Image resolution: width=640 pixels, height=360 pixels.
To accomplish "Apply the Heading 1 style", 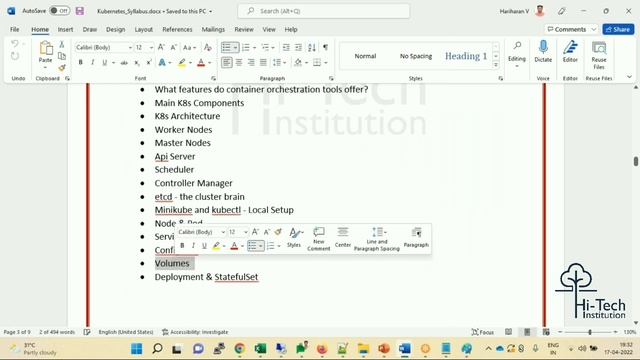I will (x=466, y=56).
